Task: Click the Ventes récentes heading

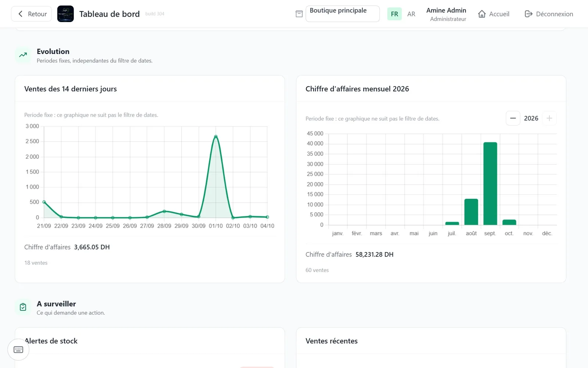Action: [x=331, y=341]
